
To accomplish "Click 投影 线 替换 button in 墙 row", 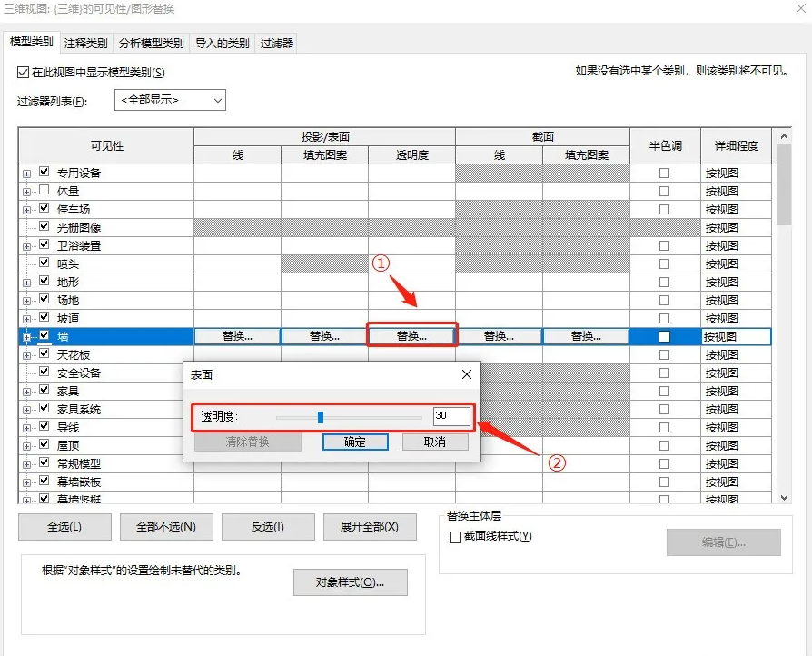I will point(237,336).
